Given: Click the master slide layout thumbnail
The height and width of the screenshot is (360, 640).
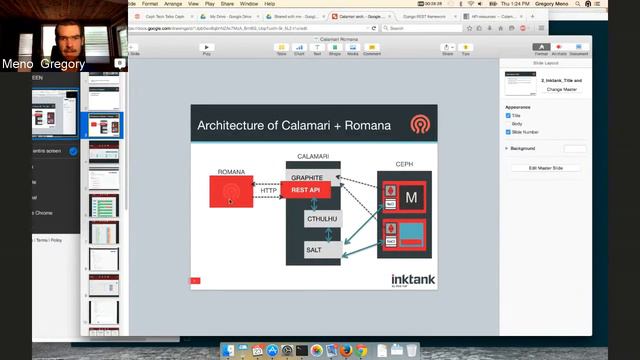Looking at the screenshot, I should (520, 83).
